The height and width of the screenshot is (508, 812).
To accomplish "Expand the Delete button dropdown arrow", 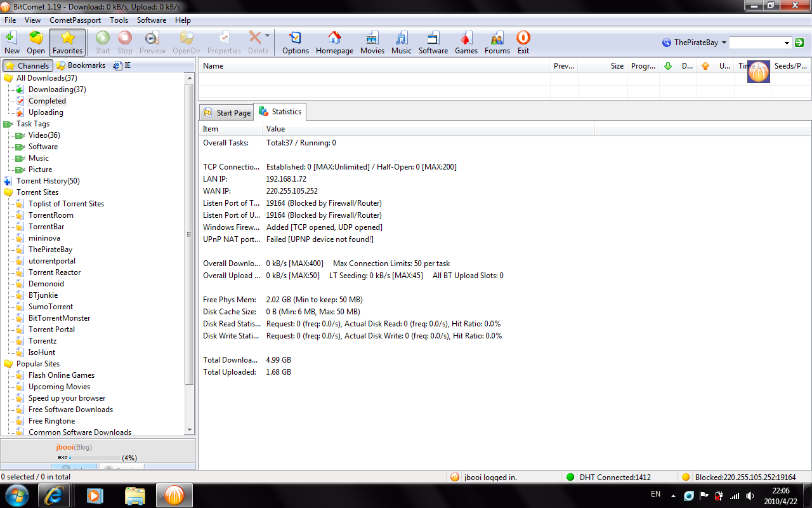I will (x=268, y=36).
